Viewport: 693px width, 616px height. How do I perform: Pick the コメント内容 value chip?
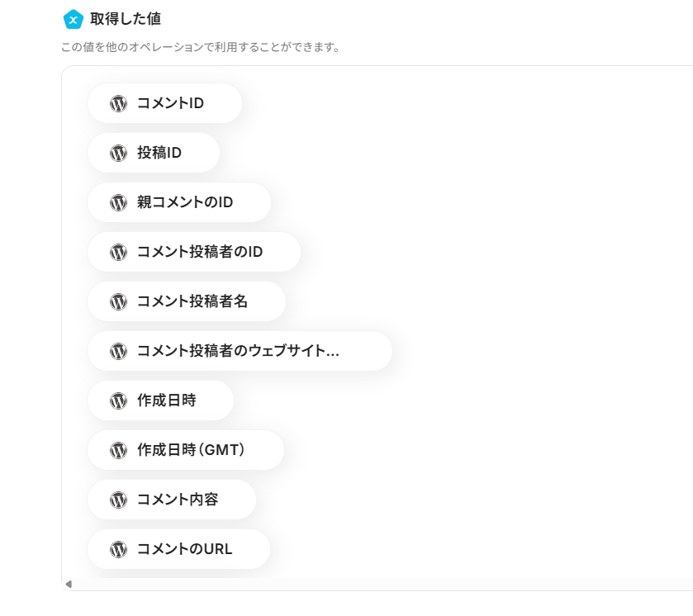pos(173,500)
